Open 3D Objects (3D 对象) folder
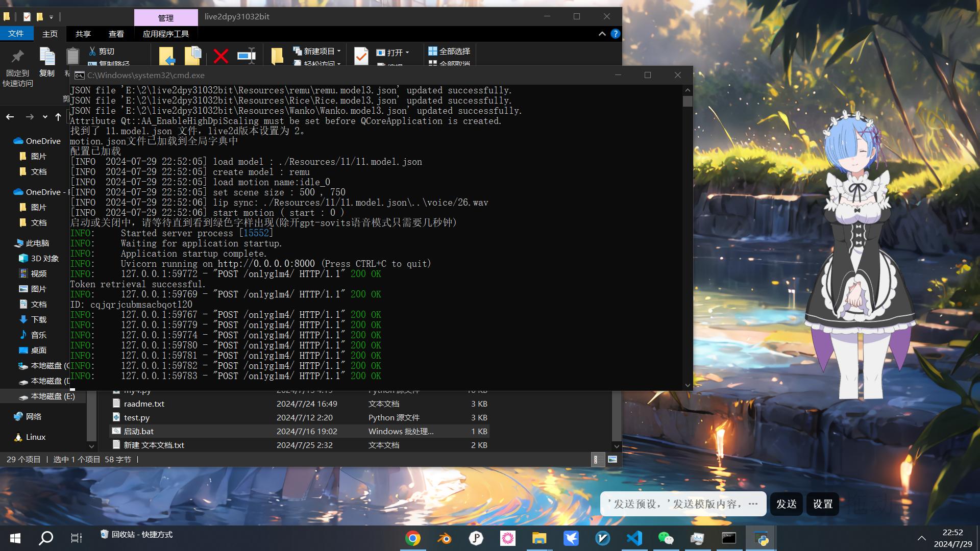Viewport: 980px width, 551px height. pos(39,258)
